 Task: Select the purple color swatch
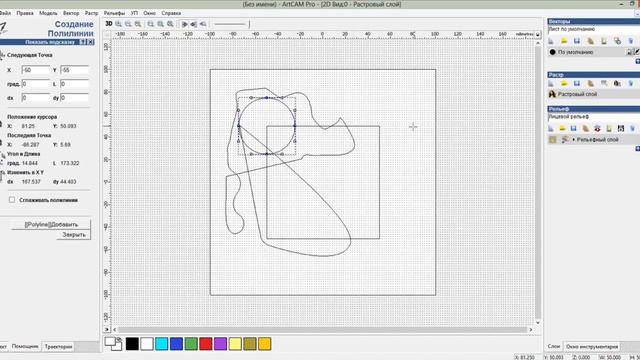click(220, 344)
